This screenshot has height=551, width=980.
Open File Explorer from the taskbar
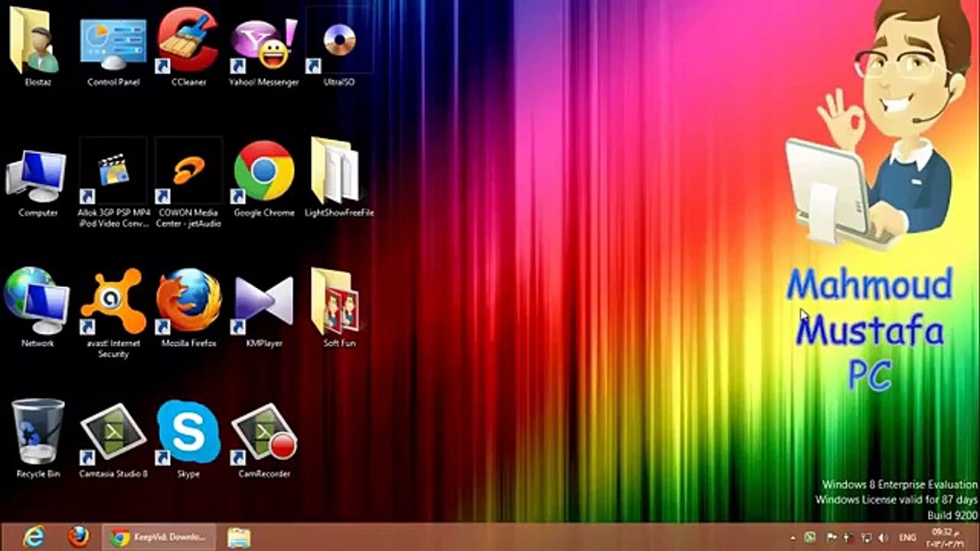pos(240,538)
